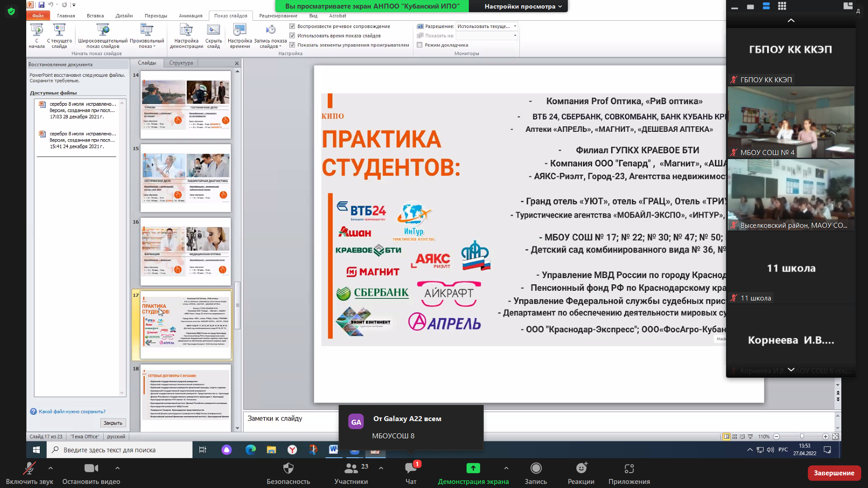Open Zoom Reactions
The height and width of the screenshot is (488, 868).
click(581, 473)
